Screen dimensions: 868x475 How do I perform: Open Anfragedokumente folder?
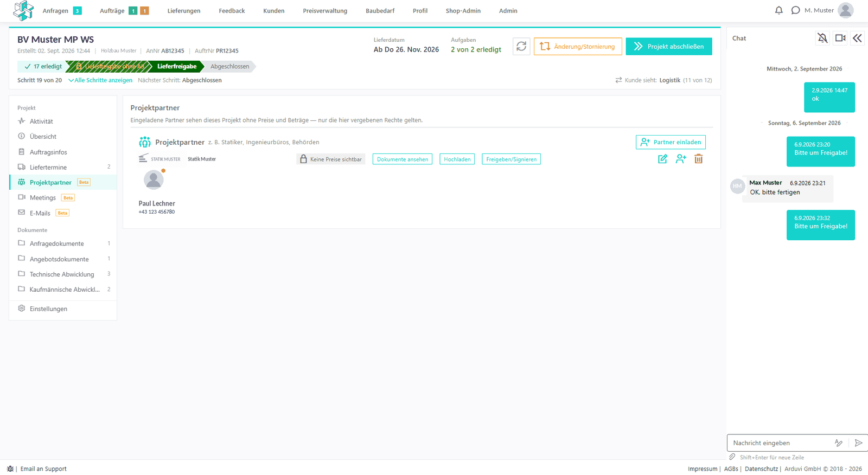click(63, 243)
